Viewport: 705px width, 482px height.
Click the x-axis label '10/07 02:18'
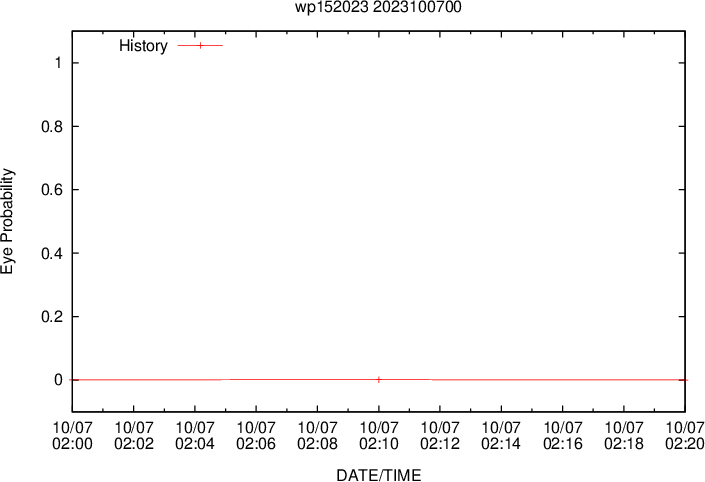tap(624, 435)
